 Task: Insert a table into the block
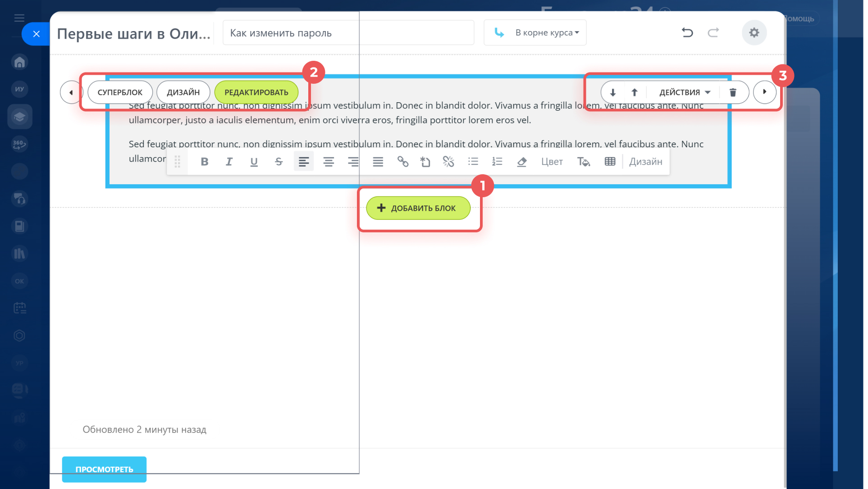(x=610, y=162)
